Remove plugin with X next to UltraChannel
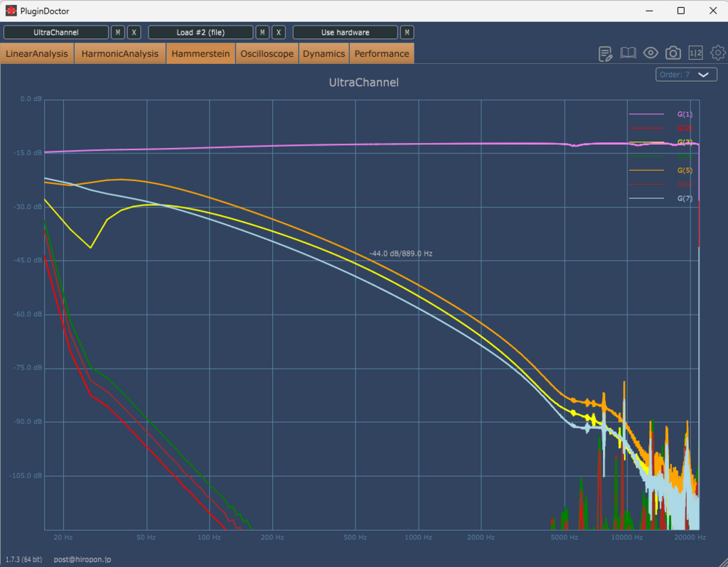This screenshot has height=567, width=728. [x=134, y=33]
